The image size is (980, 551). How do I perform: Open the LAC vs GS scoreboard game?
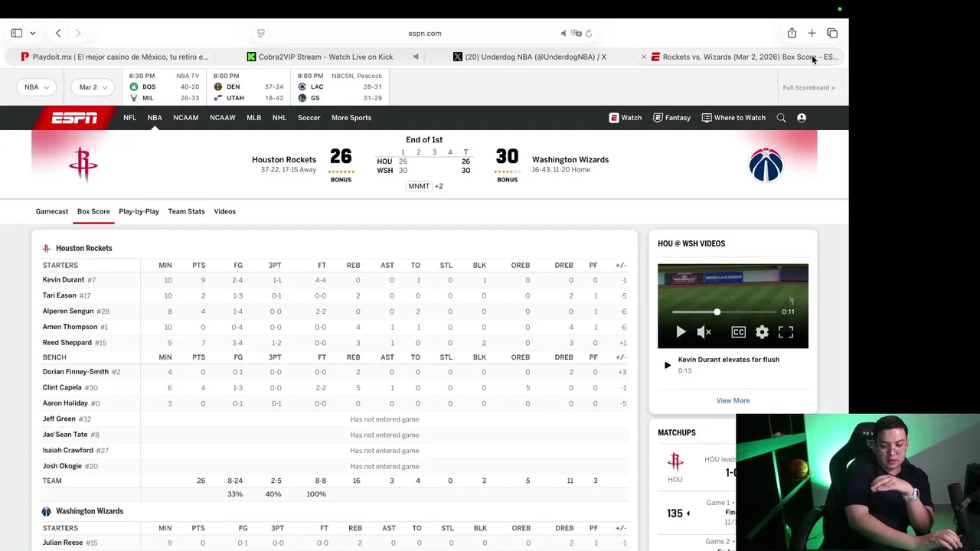(x=339, y=87)
